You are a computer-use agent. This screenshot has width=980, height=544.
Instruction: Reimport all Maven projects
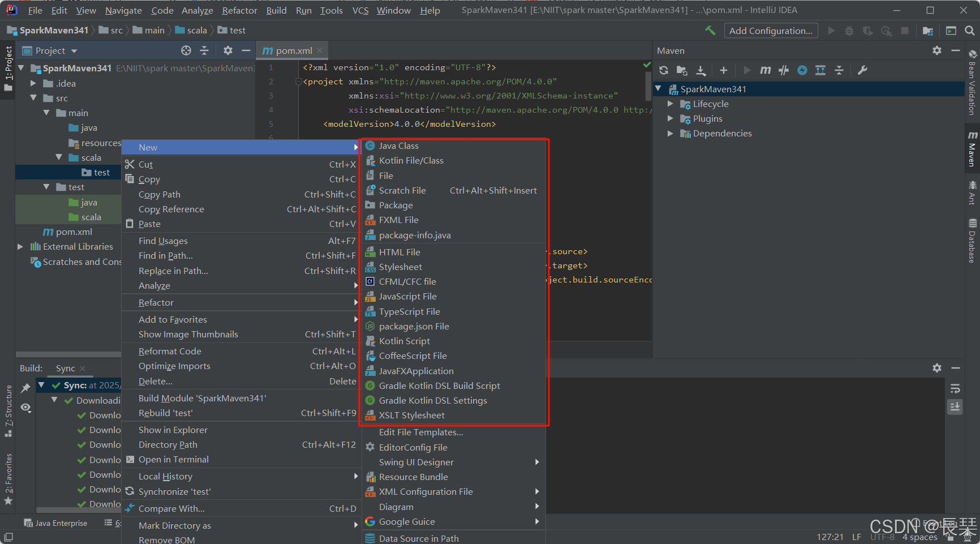[x=664, y=70]
